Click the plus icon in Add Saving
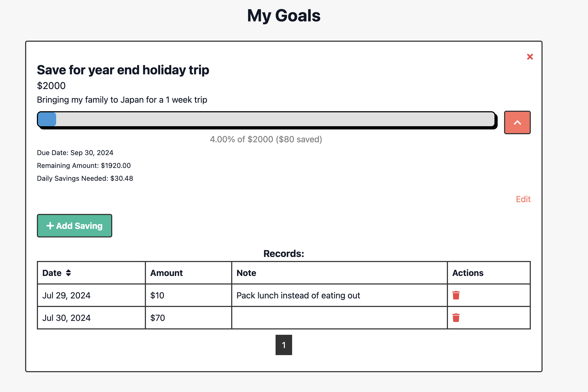The image size is (588, 392). [x=50, y=226]
